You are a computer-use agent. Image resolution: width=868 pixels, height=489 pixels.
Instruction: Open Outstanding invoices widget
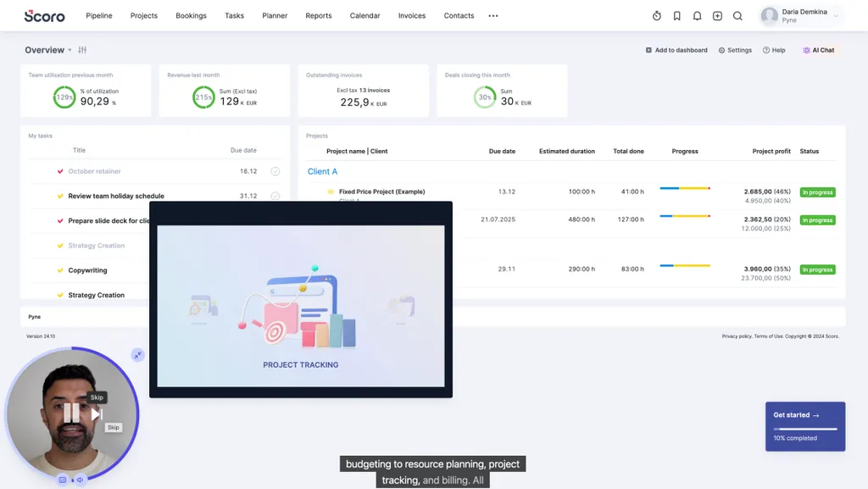363,91
